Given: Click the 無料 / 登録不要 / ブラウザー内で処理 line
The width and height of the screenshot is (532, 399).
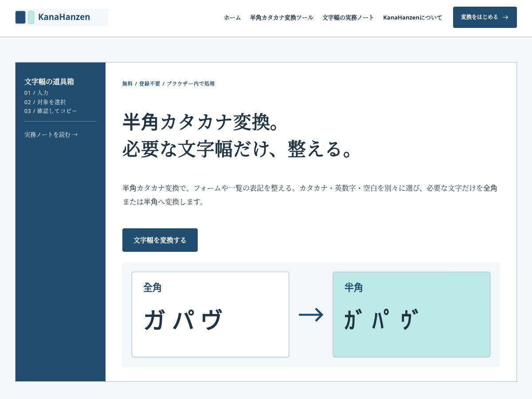Looking at the screenshot, I should click(x=168, y=83).
